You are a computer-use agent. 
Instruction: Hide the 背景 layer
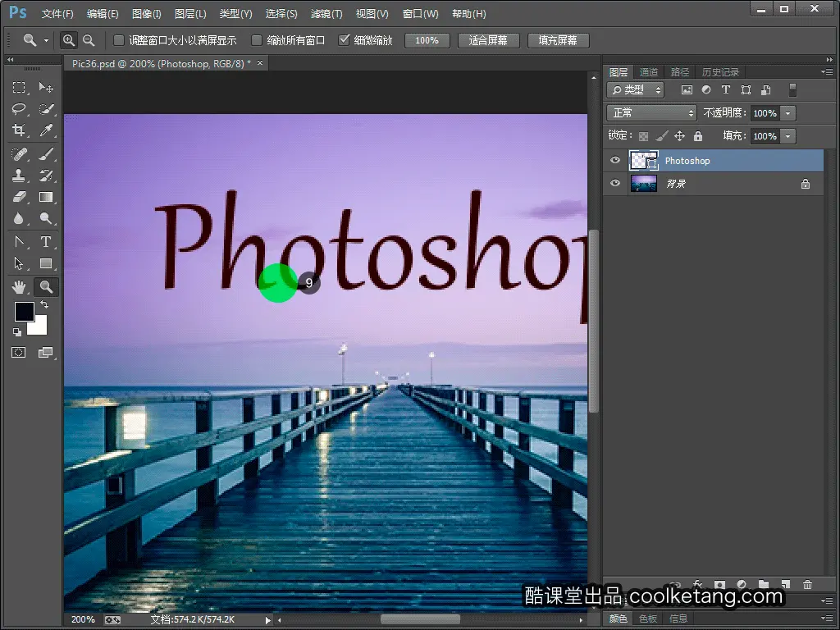click(615, 183)
